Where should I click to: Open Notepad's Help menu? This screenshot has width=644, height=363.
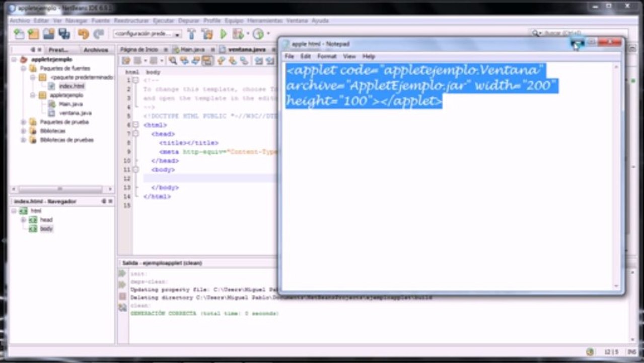369,56
